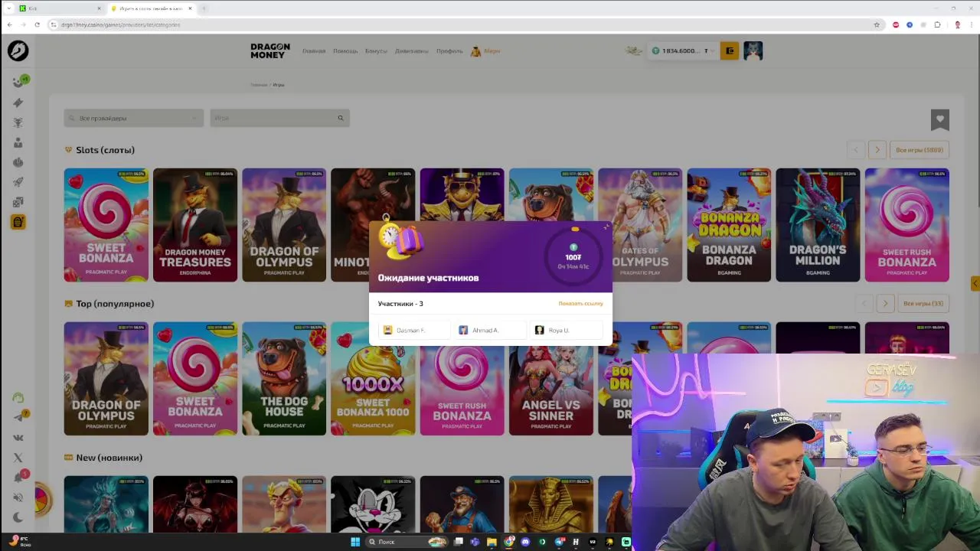This screenshot has height=551, width=980.
Task: Open the dice game icon in sidebar
Action: click(18, 202)
